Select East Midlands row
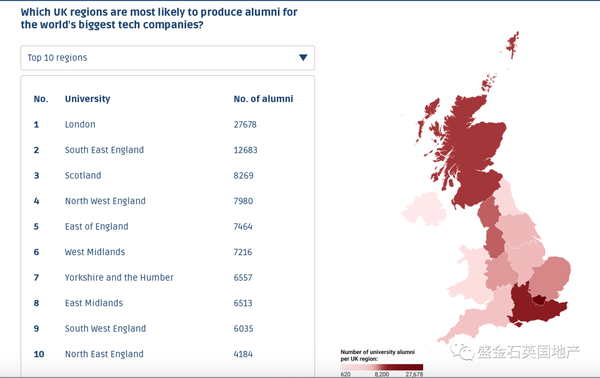 pyautogui.click(x=168, y=303)
